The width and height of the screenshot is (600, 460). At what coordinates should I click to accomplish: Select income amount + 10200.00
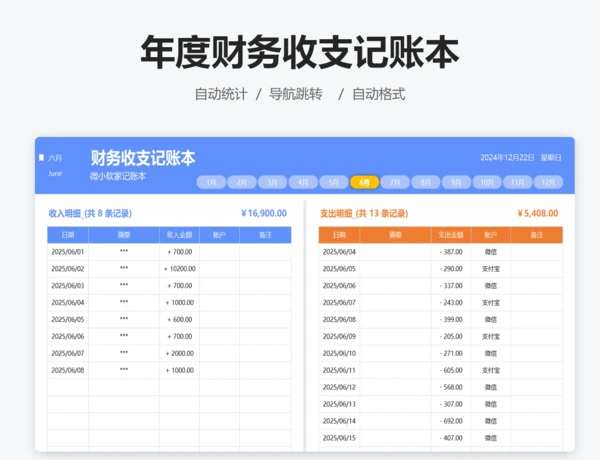point(180,269)
